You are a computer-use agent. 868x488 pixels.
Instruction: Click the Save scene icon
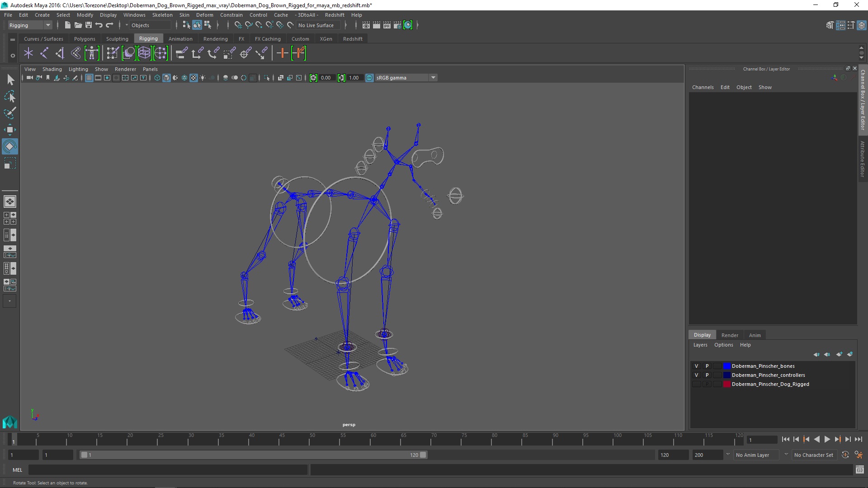click(x=89, y=25)
